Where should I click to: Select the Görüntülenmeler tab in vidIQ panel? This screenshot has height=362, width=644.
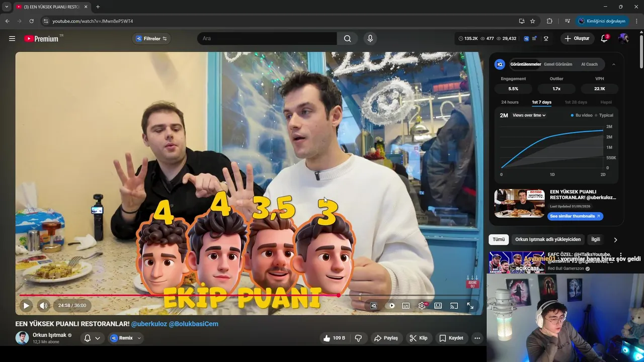525,64
